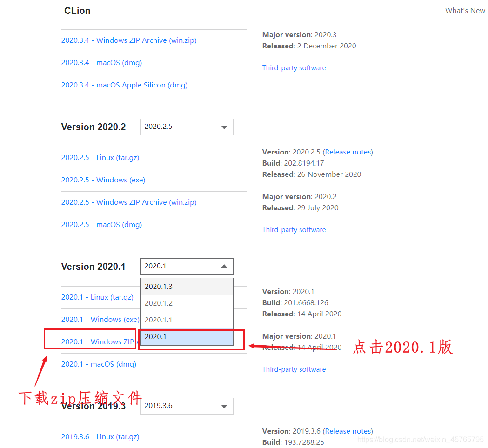Click the up arrow of the 2020.1 dropdown

[224, 267]
